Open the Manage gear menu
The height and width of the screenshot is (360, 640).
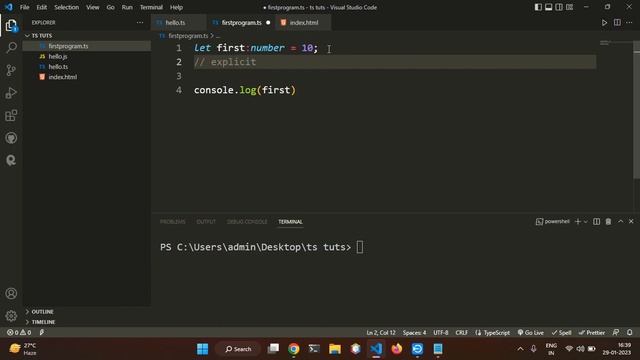point(11,316)
